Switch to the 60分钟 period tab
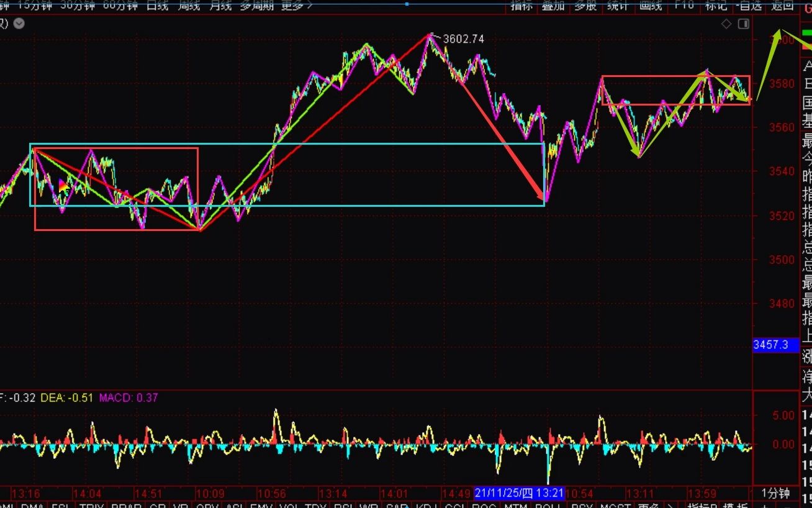 [x=120, y=5]
